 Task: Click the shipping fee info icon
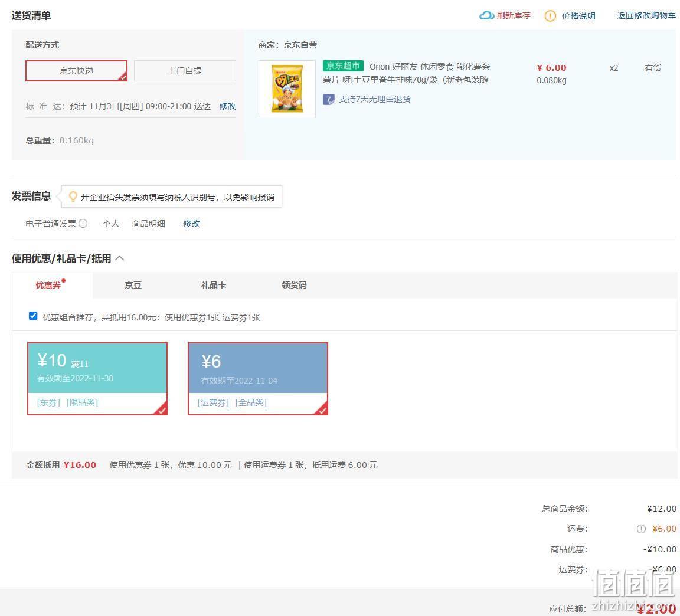pyautogui.click(x=641, y=529)
